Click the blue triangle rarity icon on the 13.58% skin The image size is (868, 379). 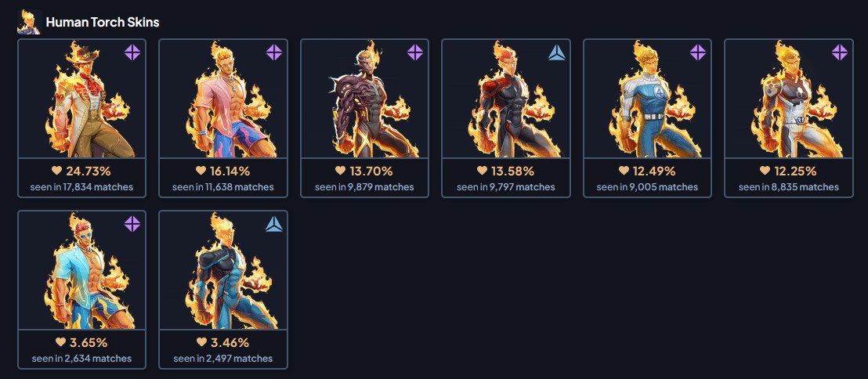pos(556,52)
